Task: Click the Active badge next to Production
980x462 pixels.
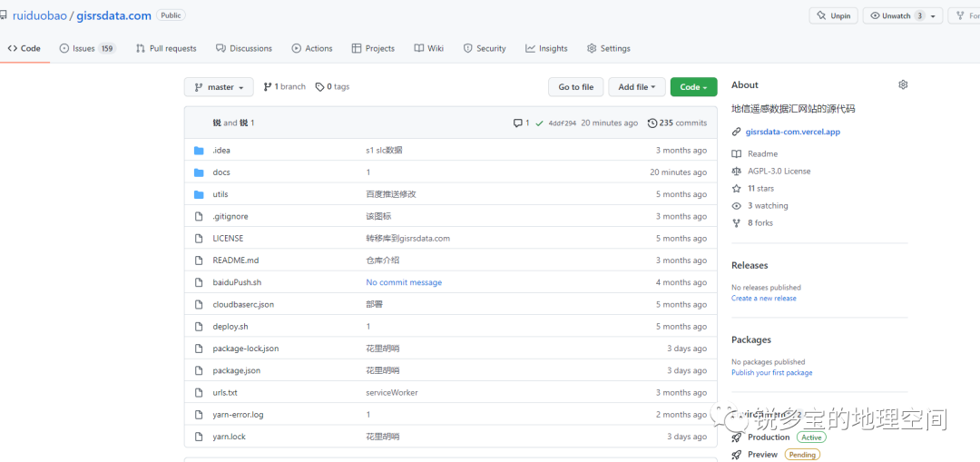Action: pyautogui.click(x=810, y=437)
